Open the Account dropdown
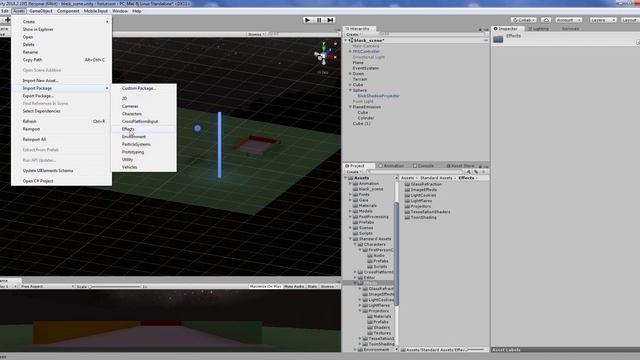Image resolution: width=640 pixels, height=360 pixels. click(x=568, y=20)
